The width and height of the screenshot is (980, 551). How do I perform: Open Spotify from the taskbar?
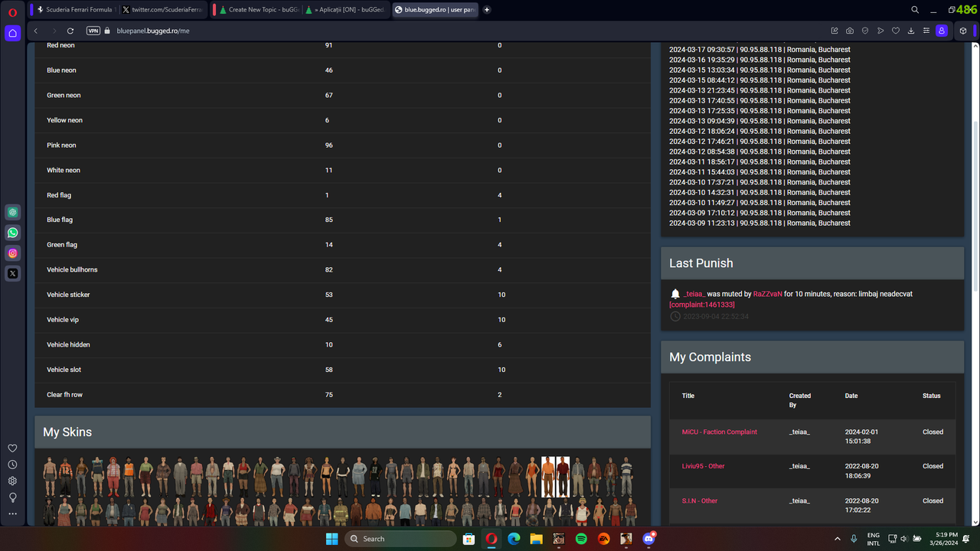581,539
